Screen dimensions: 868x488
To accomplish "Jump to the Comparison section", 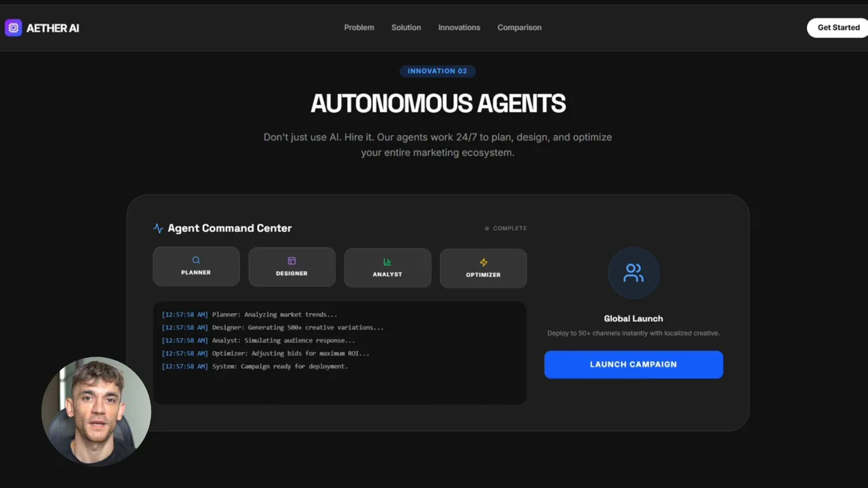I will pyautogui.click(x=519, y=28).
